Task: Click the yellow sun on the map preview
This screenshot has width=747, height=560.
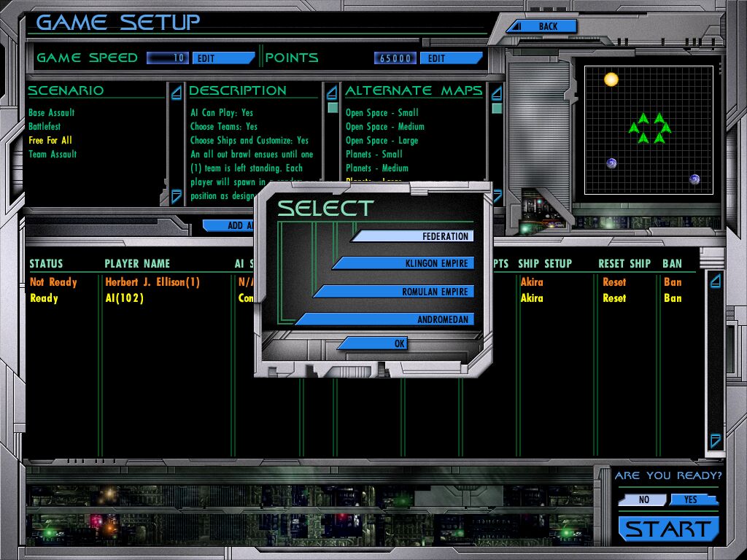Action: pyautogui.click(x=611, y=79)
